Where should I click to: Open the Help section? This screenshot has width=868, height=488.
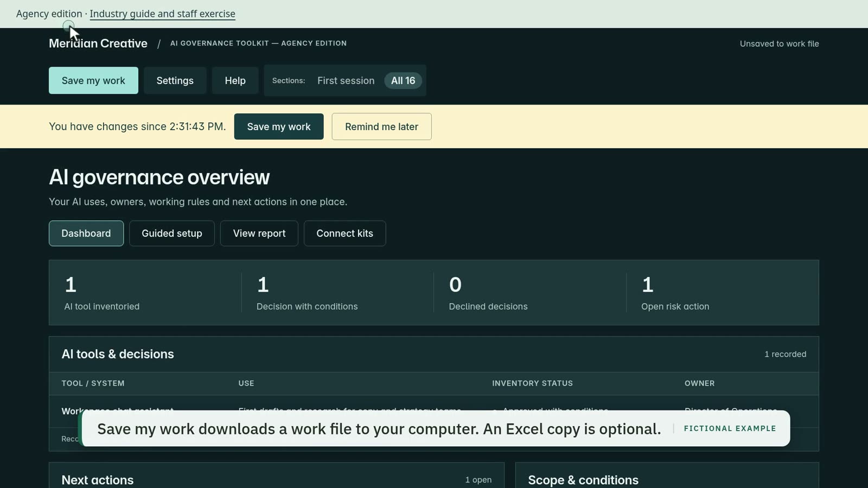[x=235, y=80]
